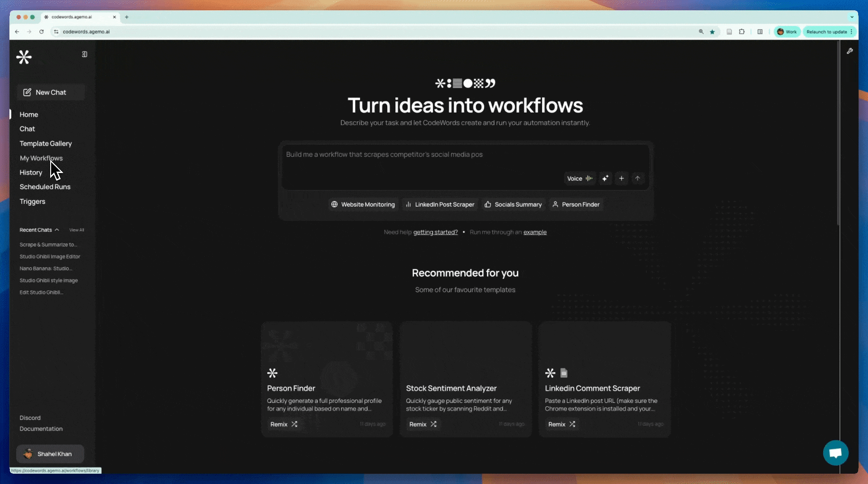The height and width of the screenshot is (484, 868).
Task: Open browser extensions puzzle icon
Action: (x=742, y=32)
